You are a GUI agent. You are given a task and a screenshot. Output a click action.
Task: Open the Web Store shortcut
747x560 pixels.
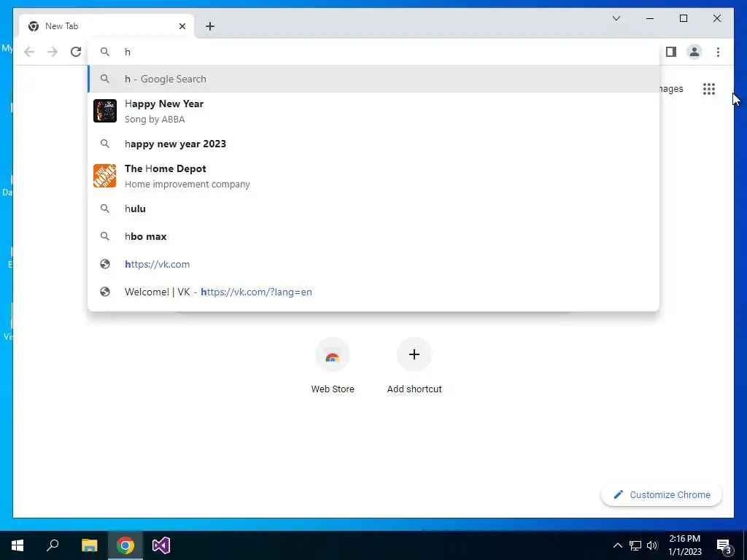pyautogui.click(x=333, y=366)
